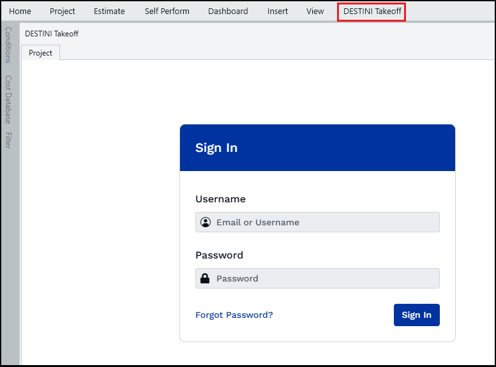Viewport: 496px width, 367px height.
Task: Open the Project ribbon tab
Action: [x=62, y=11]
